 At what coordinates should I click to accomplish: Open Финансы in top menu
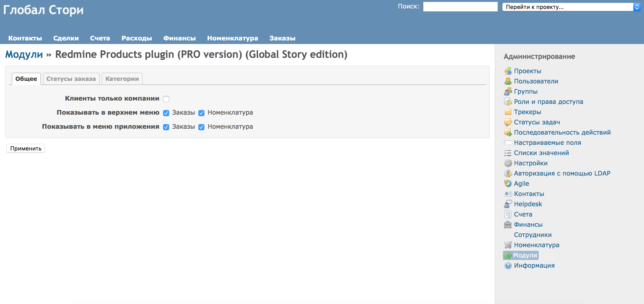[x=179, y=38]
